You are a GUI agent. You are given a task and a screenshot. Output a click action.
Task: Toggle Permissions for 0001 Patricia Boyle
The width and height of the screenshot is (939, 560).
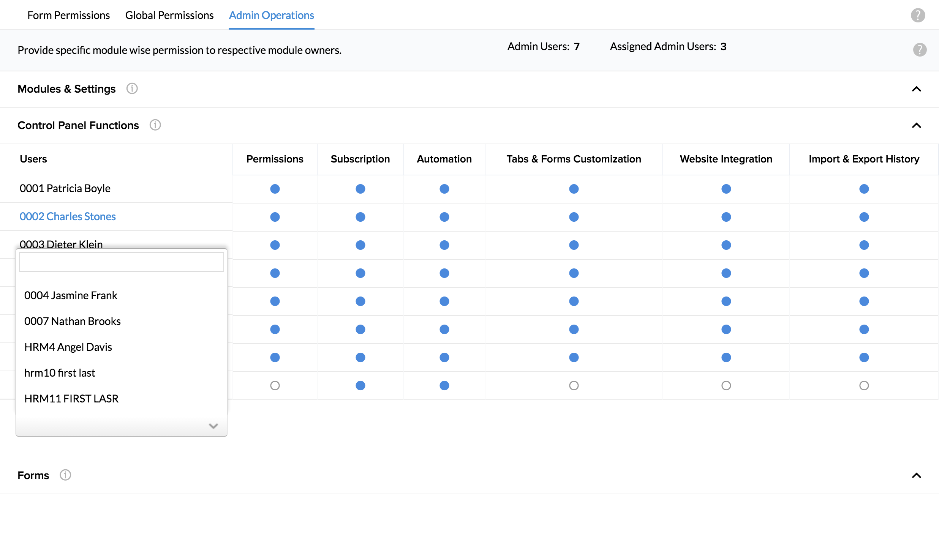coord(275,189)
